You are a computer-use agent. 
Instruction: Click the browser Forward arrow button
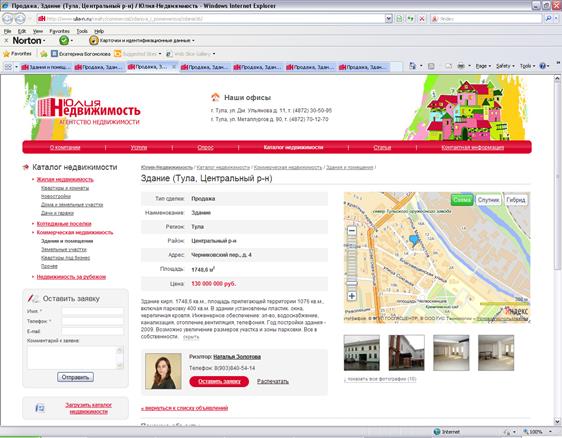click(20, 18)
